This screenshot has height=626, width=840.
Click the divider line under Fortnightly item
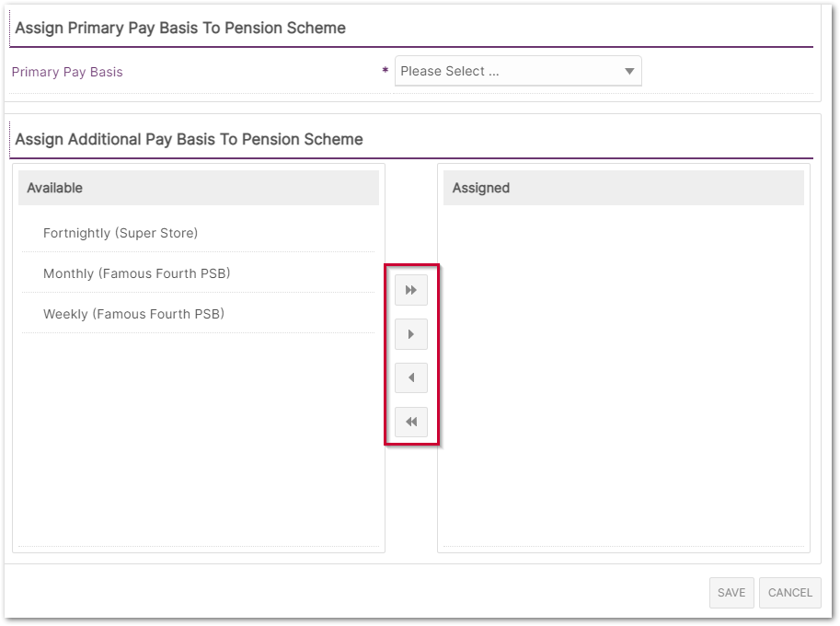pyautogui.click(x=198, y=252)
